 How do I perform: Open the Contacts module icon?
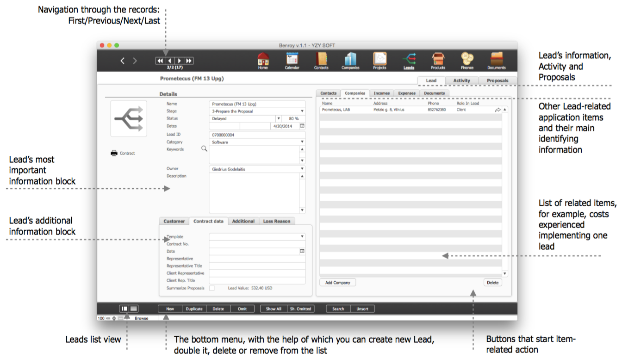(x=321, y=59)
